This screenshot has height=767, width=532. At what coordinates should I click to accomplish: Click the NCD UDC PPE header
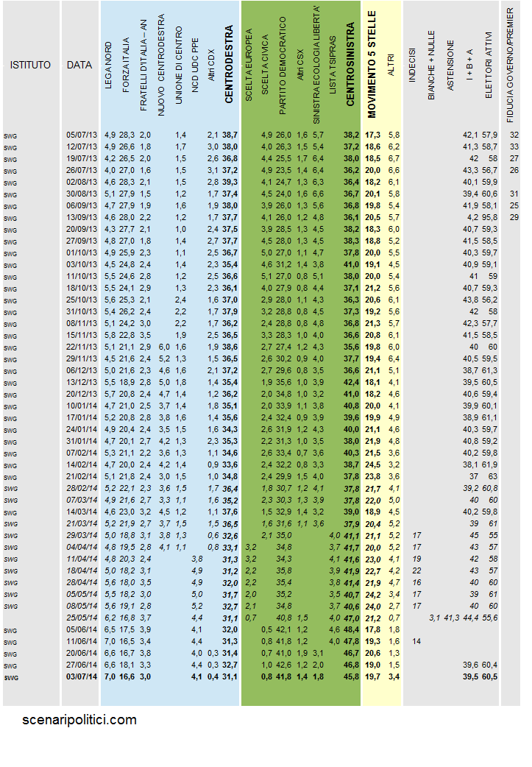[195, 65]
